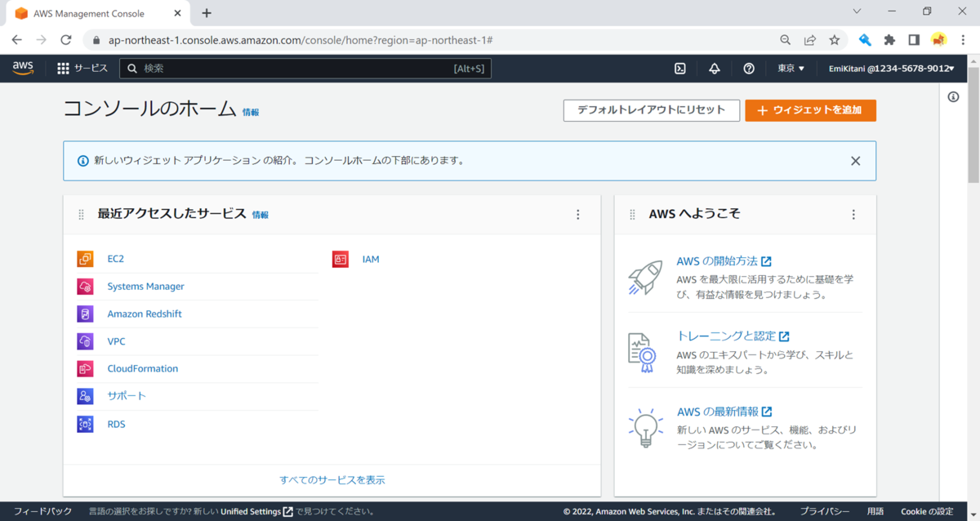Focus the AWS 検索 search field
980x521 pixels.
point(305,69)
